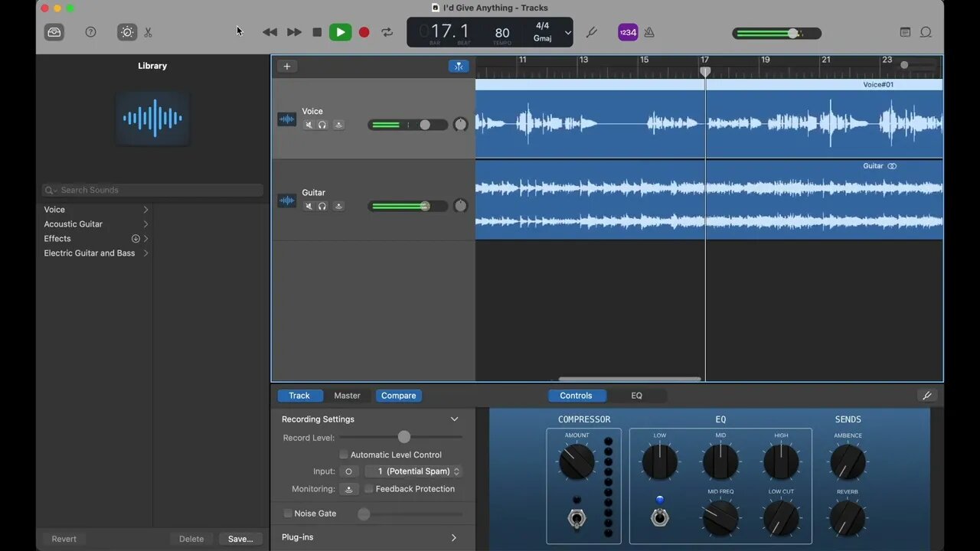Adjust the Guitar track pan knob
This screenshot has width=980, height=551.
[x=460, y=206]
